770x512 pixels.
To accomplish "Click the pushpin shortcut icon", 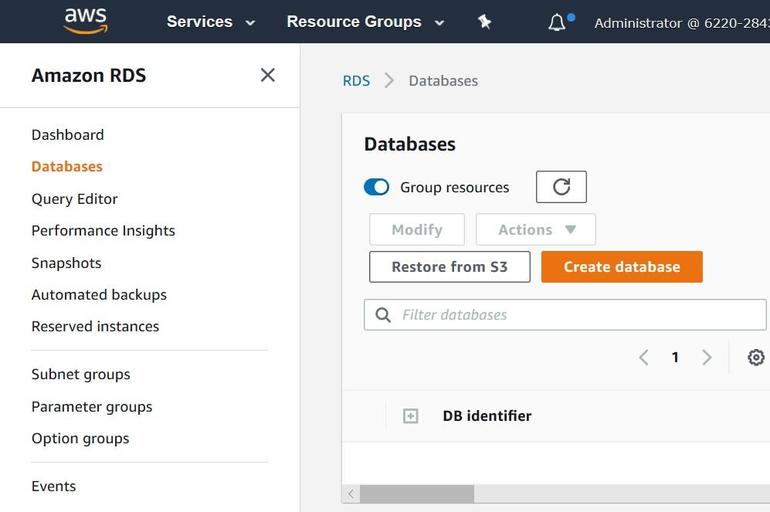I will pos(484,22).
